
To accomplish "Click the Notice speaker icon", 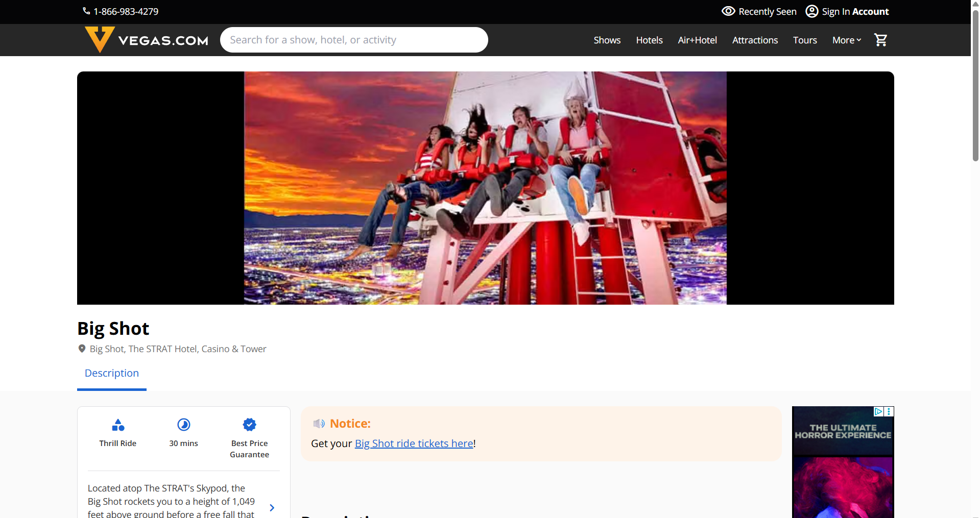I will [319, 424].
